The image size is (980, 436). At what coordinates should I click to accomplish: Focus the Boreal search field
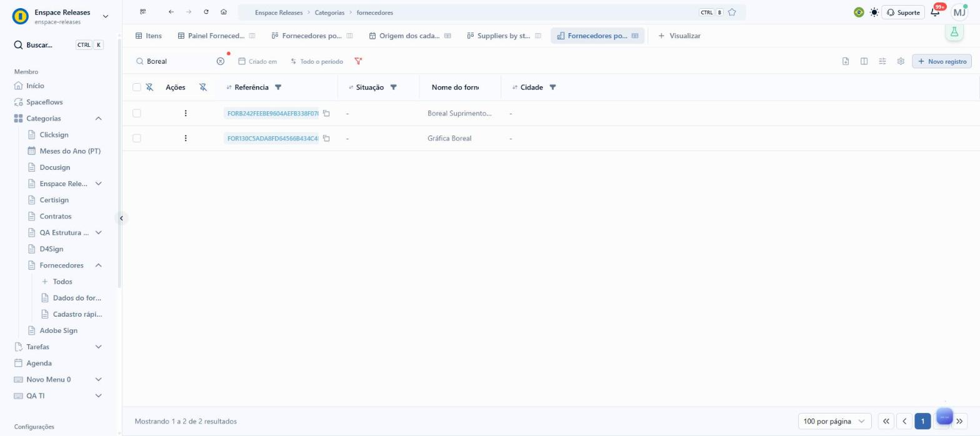click(178, 61)
